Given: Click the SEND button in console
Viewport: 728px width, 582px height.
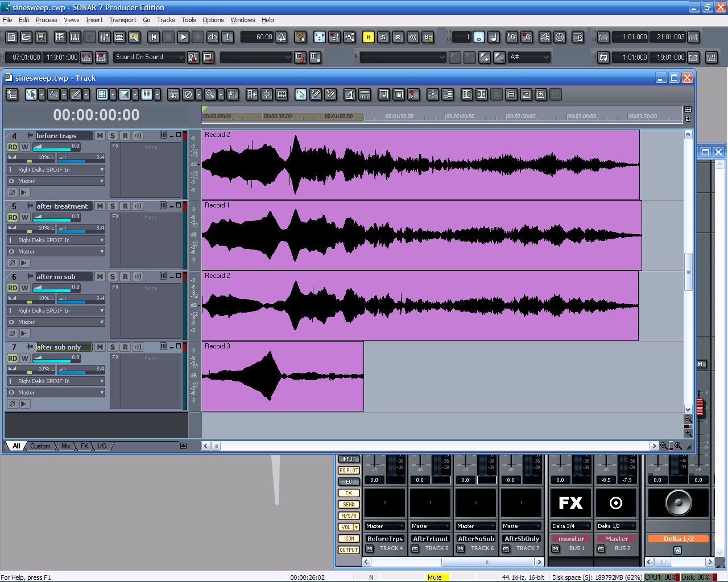Looking at the screenshot, I should tap(349, 505).
